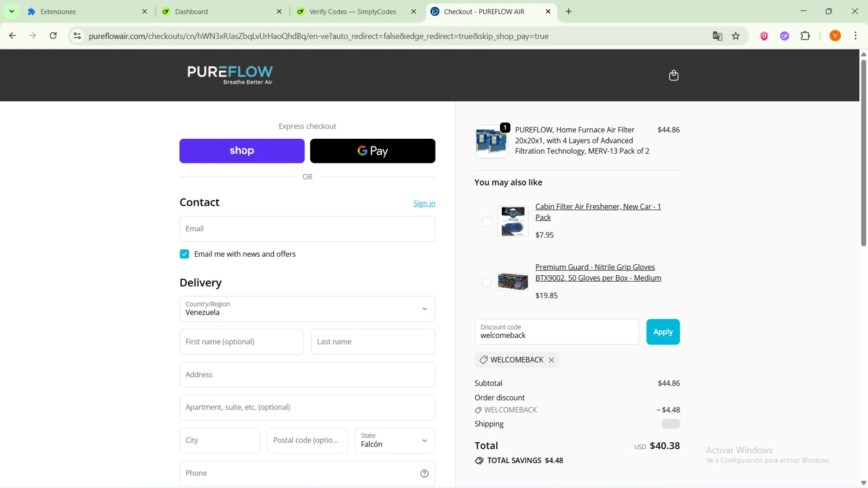This screenshot has width=868, height=488.
Task: Apply the discount code
Action: [x=663, y=332]
